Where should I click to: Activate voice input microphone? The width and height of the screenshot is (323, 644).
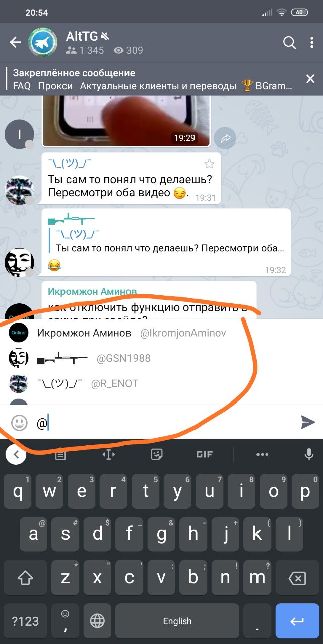click(309, 454)
